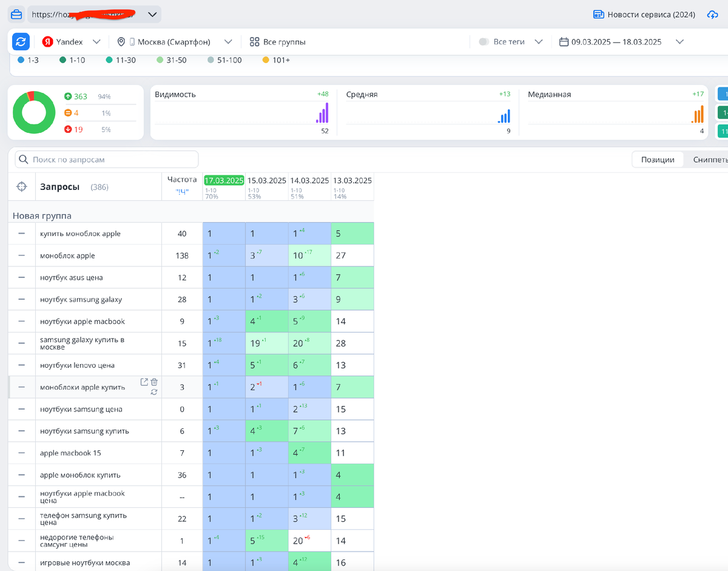Switch to the Позиции tab

coord(658,160)
